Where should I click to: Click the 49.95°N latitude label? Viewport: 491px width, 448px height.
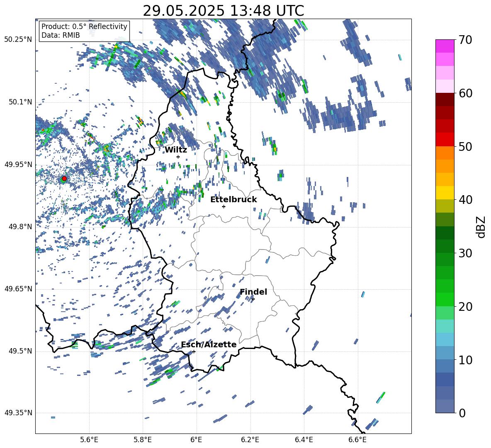point(18,164)
